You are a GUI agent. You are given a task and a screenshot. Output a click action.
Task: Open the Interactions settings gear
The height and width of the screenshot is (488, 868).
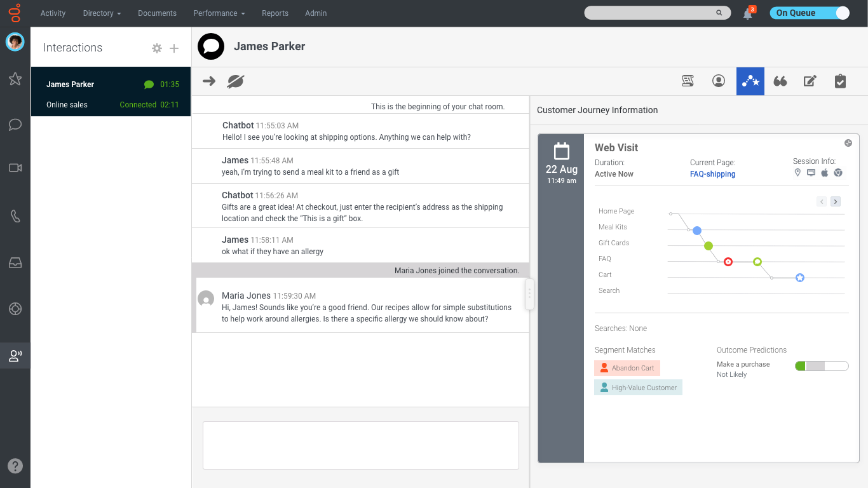(156, 48)
